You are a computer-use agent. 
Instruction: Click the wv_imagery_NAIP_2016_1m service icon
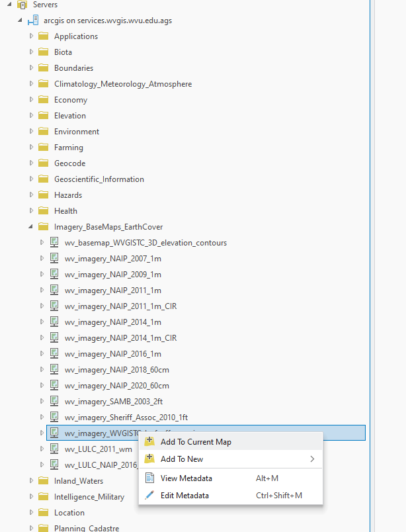coord(54,353)
